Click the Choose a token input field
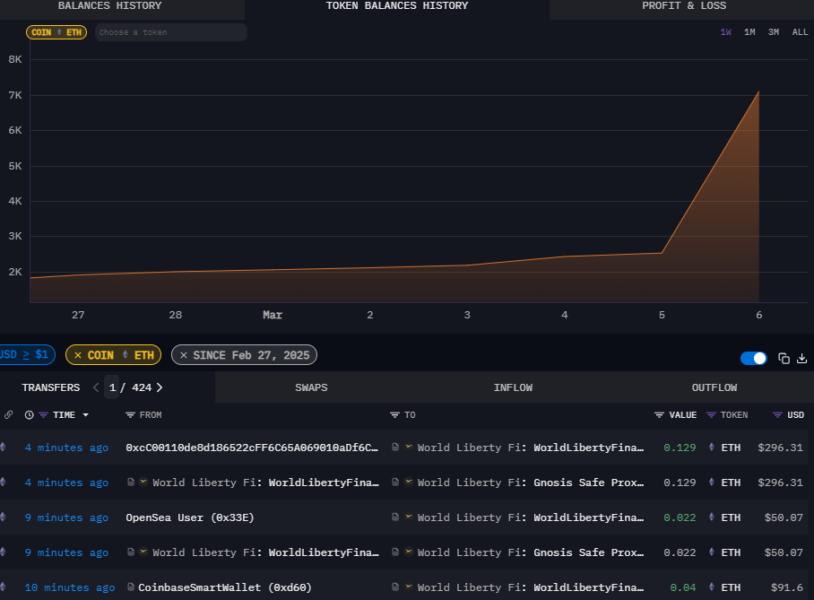Viewport: 814px width, 600px height. pos(170,32)
